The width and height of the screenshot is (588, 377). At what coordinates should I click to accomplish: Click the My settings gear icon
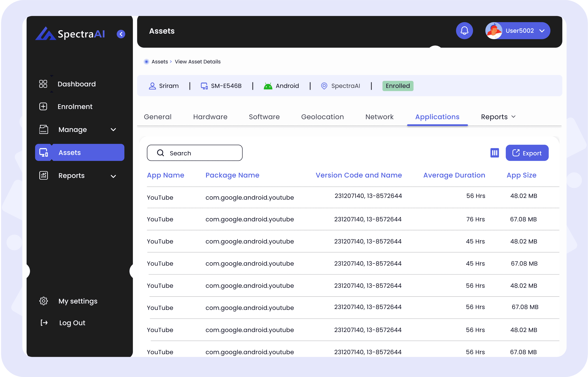[44, 301]
